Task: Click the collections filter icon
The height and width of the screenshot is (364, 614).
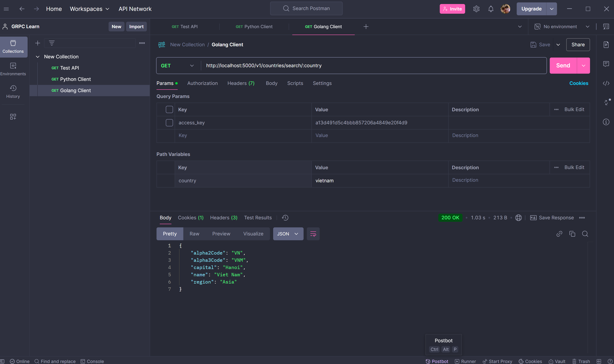Action: [x=52, y=43]
